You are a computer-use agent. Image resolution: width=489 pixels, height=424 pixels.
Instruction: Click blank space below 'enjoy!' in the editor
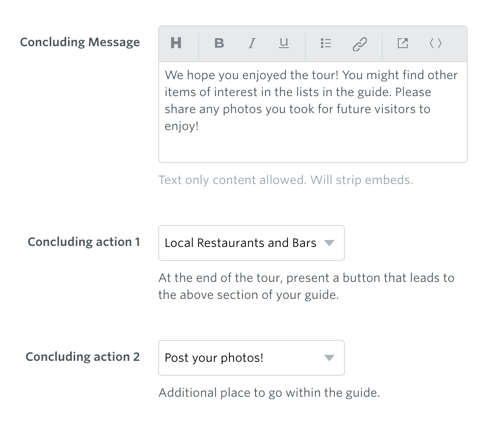point(313,148)
